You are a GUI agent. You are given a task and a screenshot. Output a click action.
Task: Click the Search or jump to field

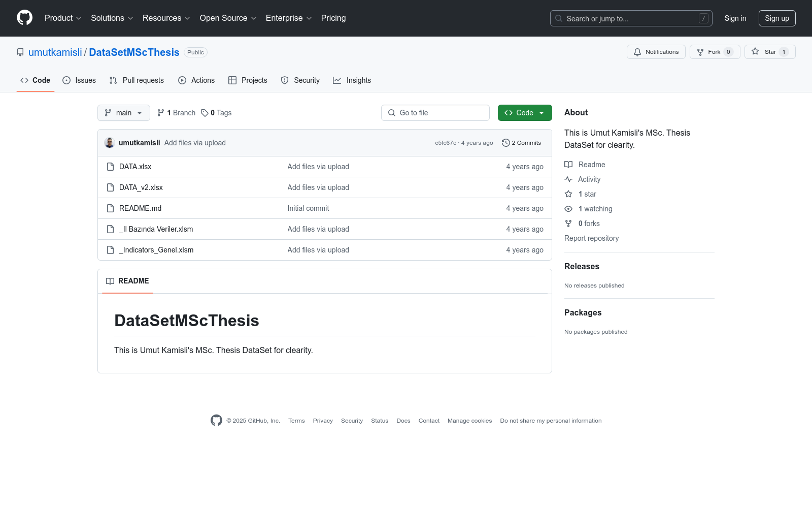[631, 18]
